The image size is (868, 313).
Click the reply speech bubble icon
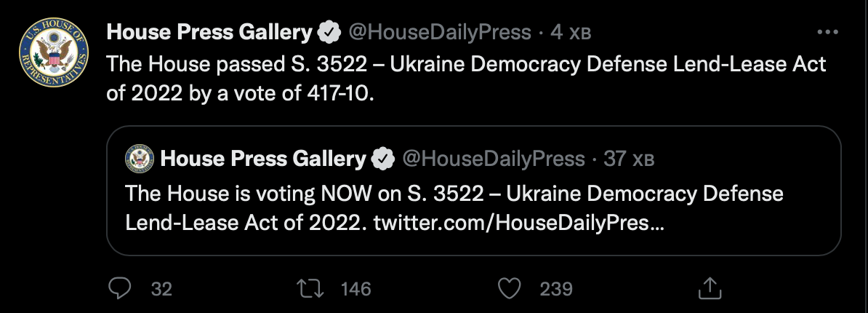[x=119, y=288]
